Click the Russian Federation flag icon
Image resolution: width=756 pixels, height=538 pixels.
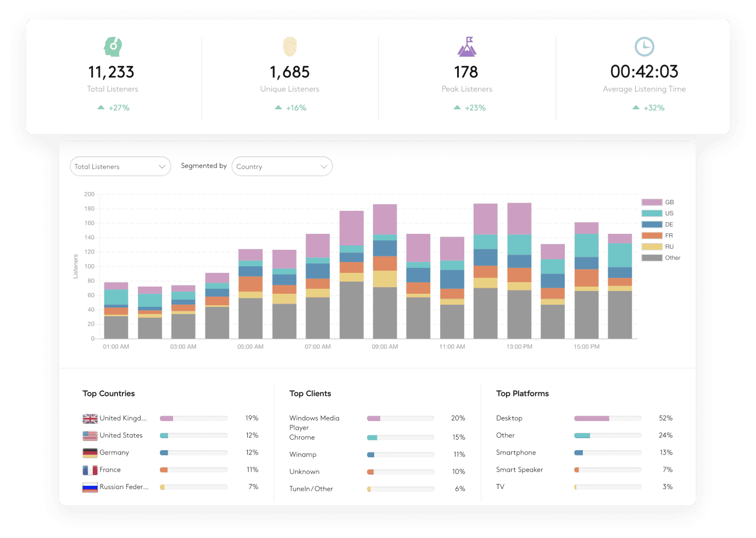point(90,486)
